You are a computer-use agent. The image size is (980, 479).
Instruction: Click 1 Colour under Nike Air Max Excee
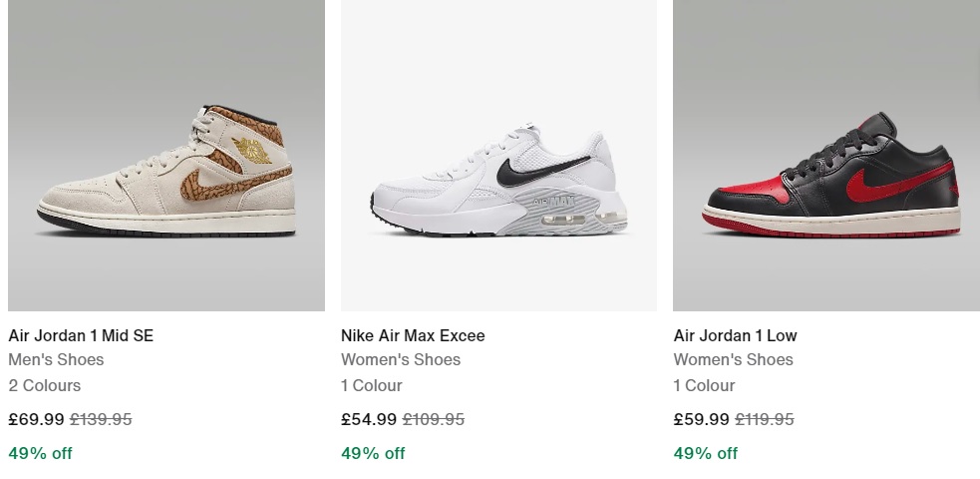click(x=372, y=385)
